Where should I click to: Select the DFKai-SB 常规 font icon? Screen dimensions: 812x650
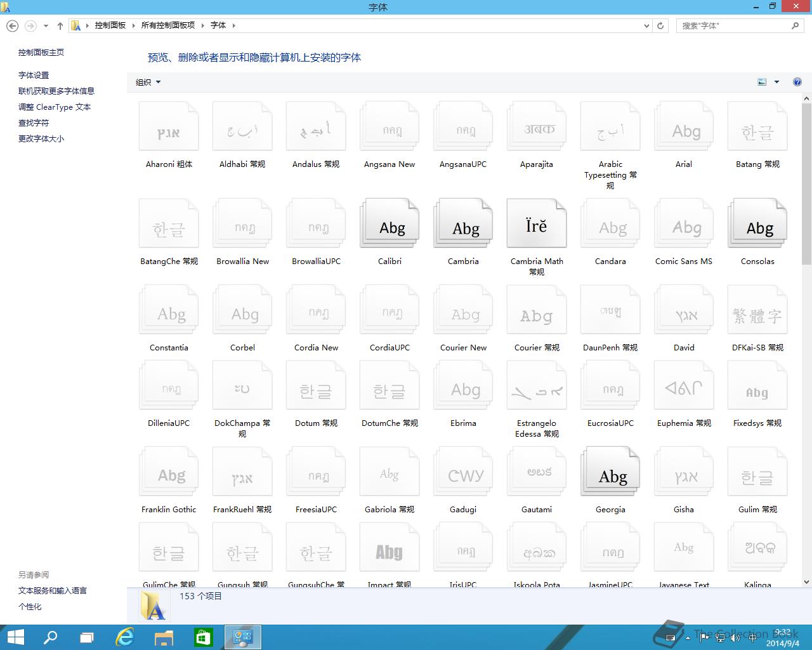point(757,310)
